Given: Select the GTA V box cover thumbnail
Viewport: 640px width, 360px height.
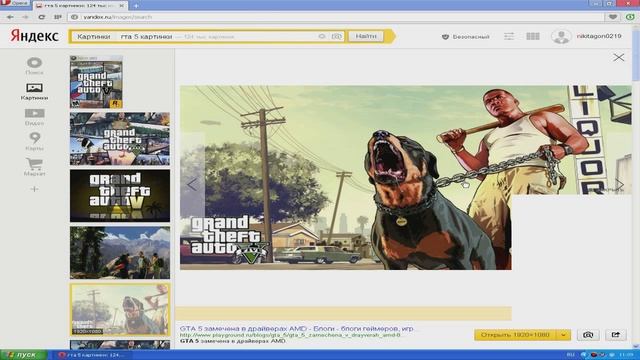Looking at the screenshot, I should point(96,82).
